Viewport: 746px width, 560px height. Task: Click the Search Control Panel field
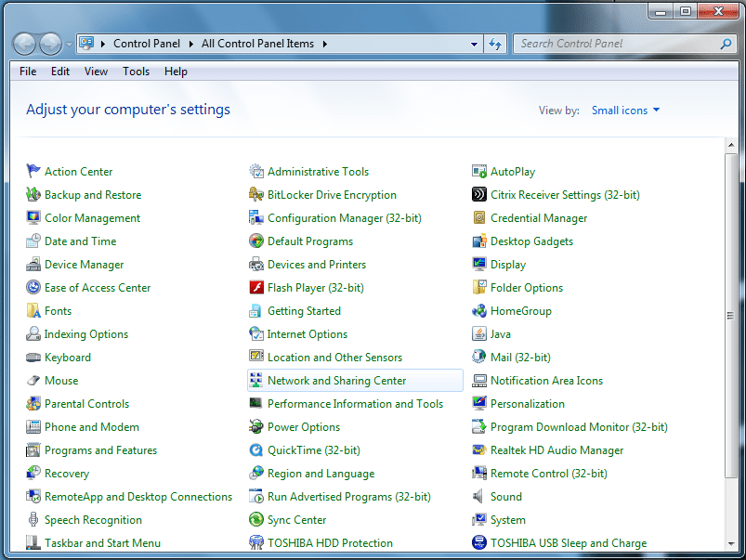[625, 44]
